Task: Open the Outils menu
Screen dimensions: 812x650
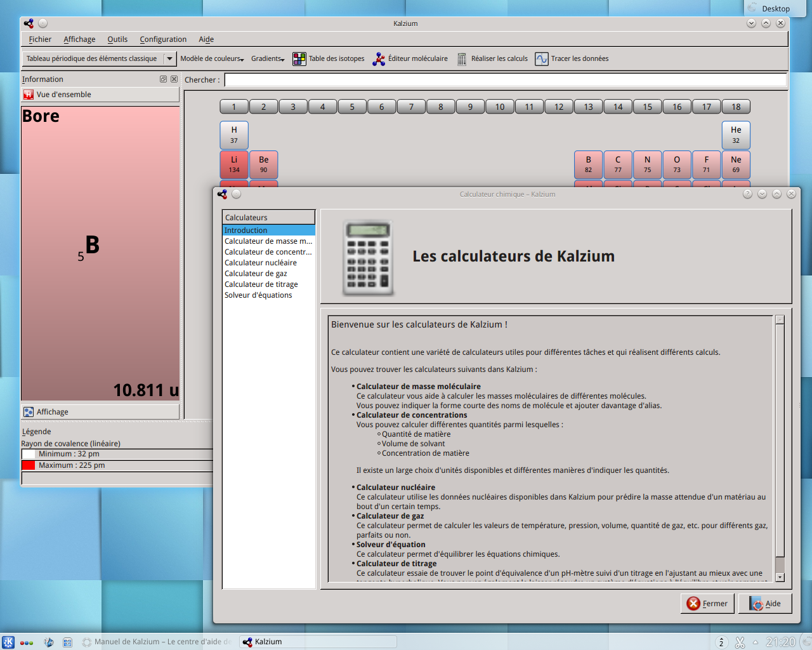Action: coord(117,39)
